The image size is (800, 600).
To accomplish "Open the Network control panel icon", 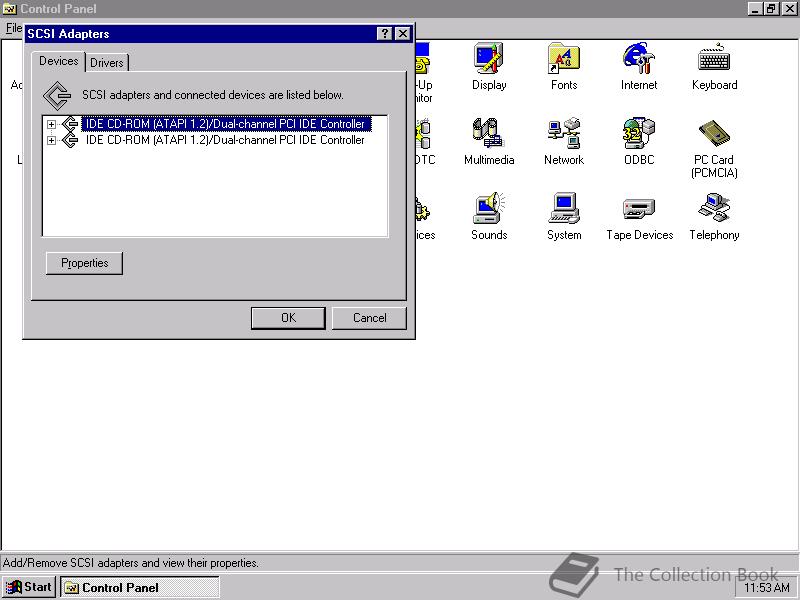I will [x=564, y=141].
